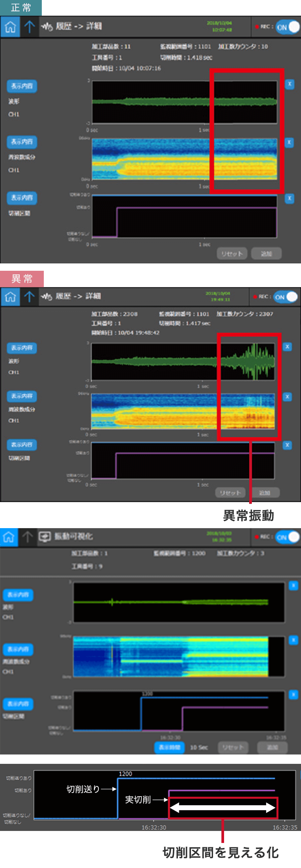The image size is (301, 868).
Task: Close the 切削区間 graph in the 振動可視化 panel
Action: 293,694
